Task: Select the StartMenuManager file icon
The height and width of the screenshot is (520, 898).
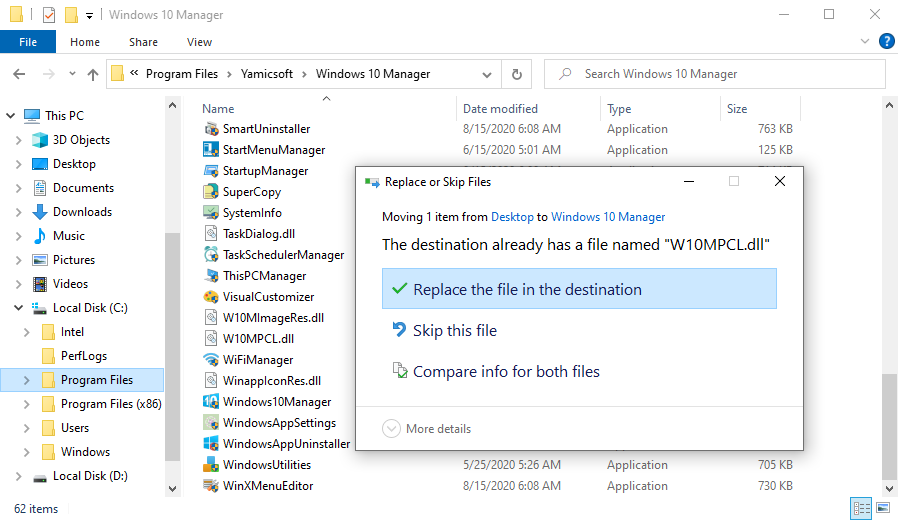Action: tap(211, 150)
